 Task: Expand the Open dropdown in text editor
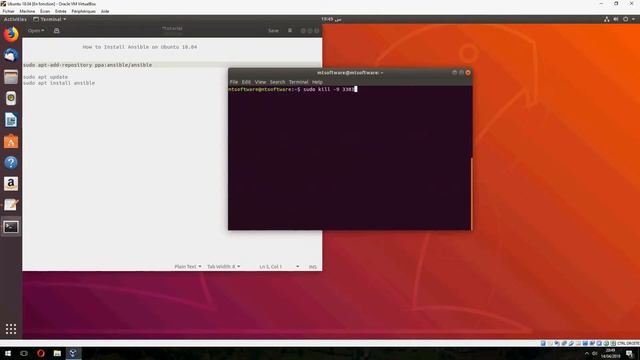36,31
